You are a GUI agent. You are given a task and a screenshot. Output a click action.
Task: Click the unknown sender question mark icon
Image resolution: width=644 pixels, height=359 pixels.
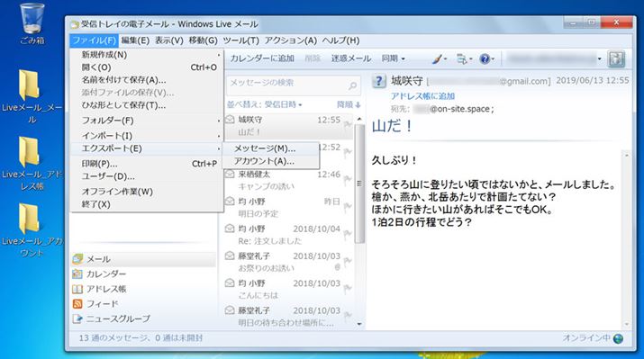(378, 81)
